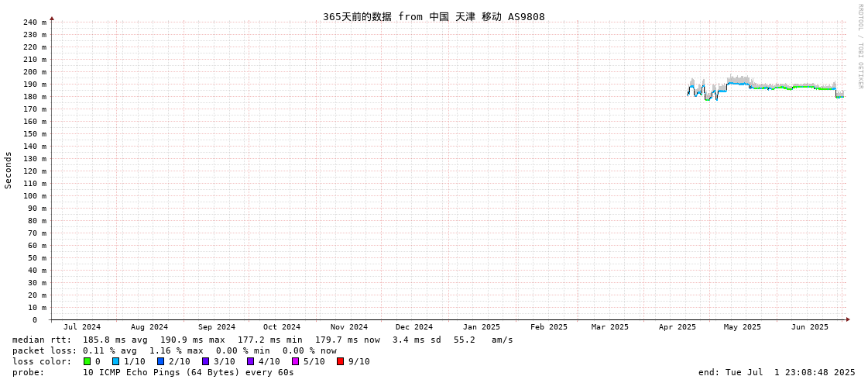This screenshot has height=383, width=868.
Task: Click the blue 2/10 loss swatch
Action: [160, 361]
